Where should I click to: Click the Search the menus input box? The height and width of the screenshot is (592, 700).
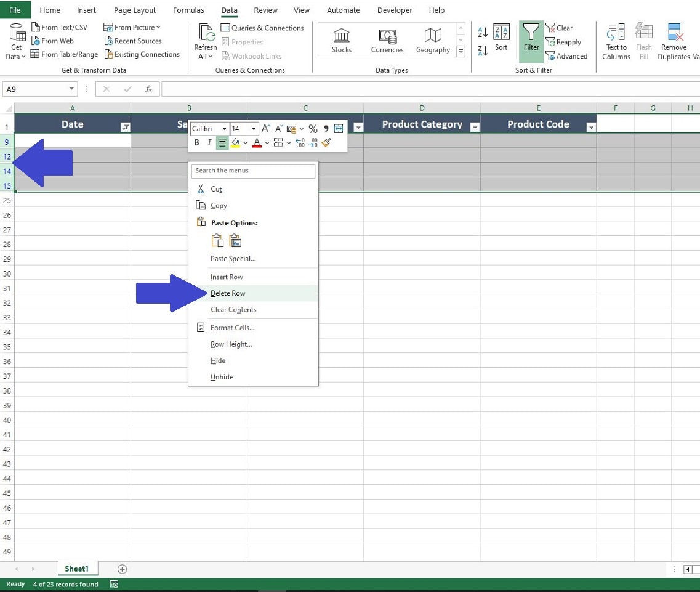point(252,171)
